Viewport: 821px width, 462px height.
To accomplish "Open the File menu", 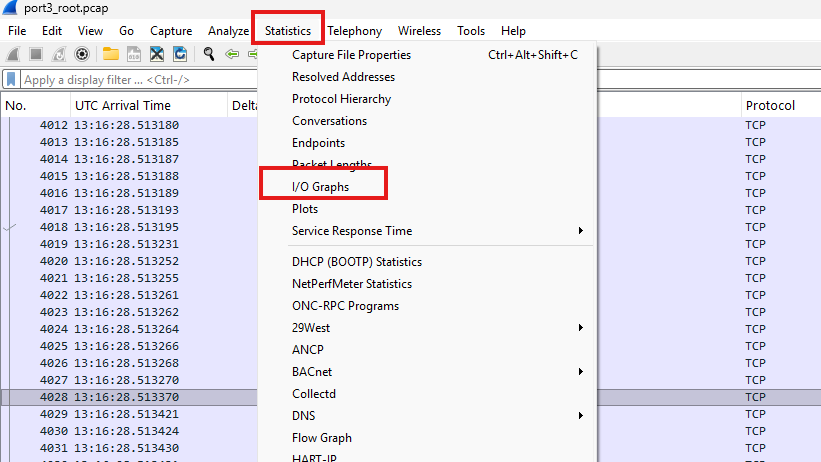I will click(x=17, y=31).
